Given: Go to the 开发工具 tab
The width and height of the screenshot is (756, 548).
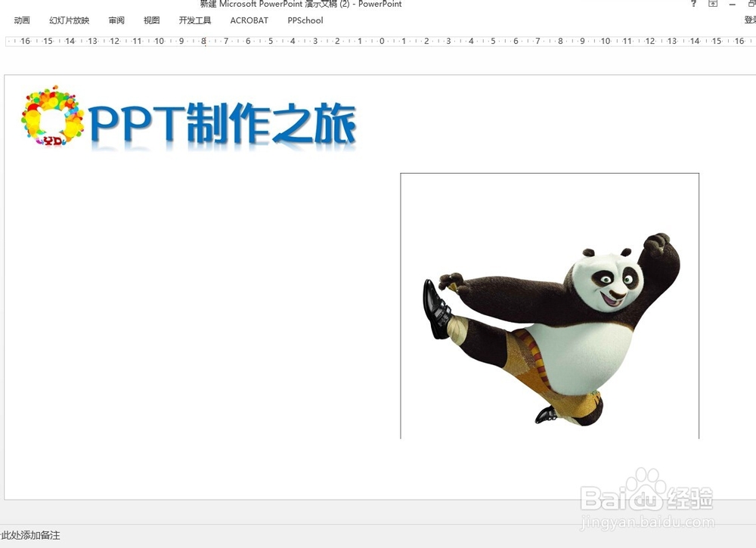Looking at the screenshot, I should click(195, 20).
